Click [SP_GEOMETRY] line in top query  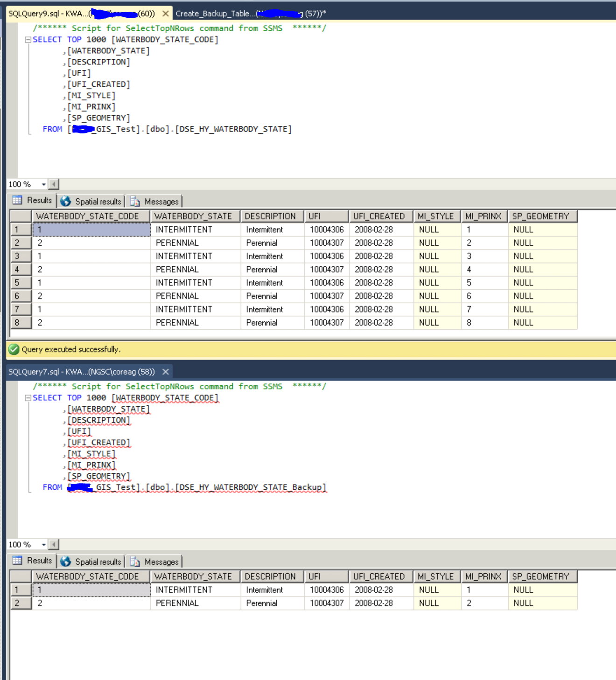(99, 118)
